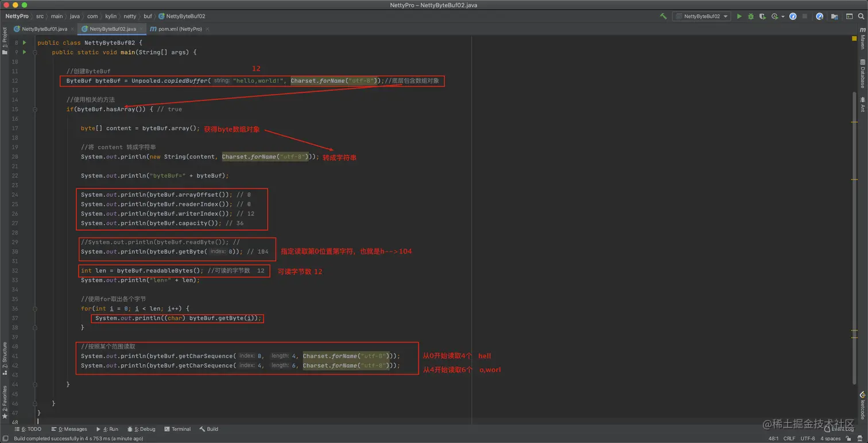This screenshot has width=868, height=443.
Task: Click the src breadcrumb in the navigation bar
Action: [x=40, y=17]
